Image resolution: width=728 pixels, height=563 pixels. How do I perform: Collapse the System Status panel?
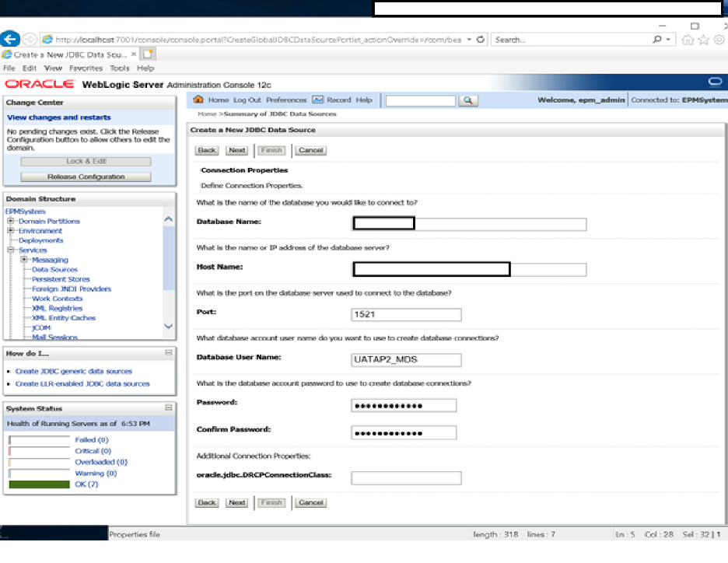coord(169,407)
